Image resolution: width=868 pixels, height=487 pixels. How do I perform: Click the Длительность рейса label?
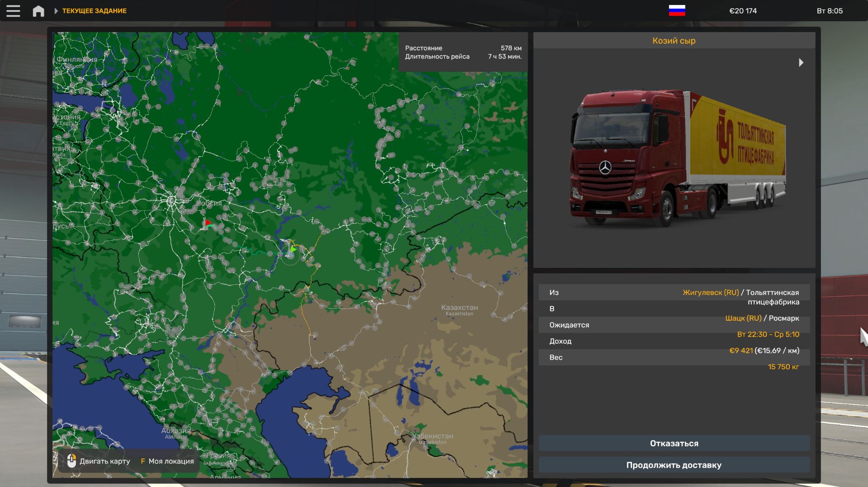(437, 56)
